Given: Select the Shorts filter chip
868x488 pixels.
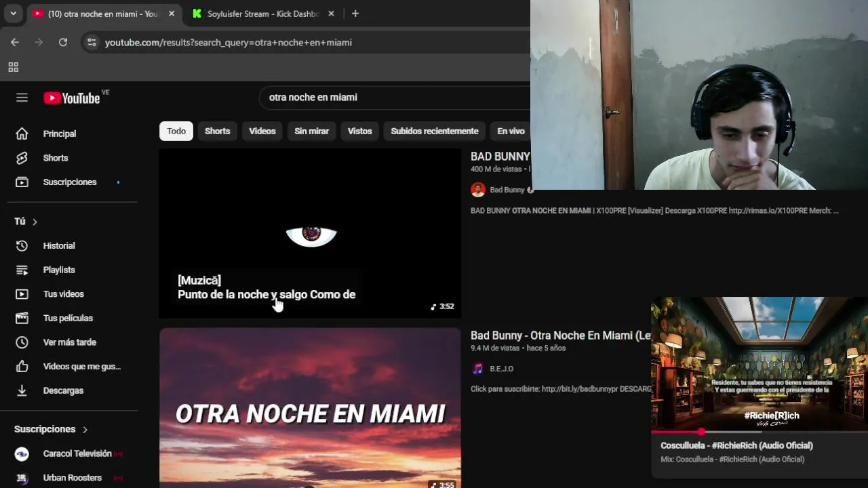Looking at the screenshot, I should tap(218, 131).
